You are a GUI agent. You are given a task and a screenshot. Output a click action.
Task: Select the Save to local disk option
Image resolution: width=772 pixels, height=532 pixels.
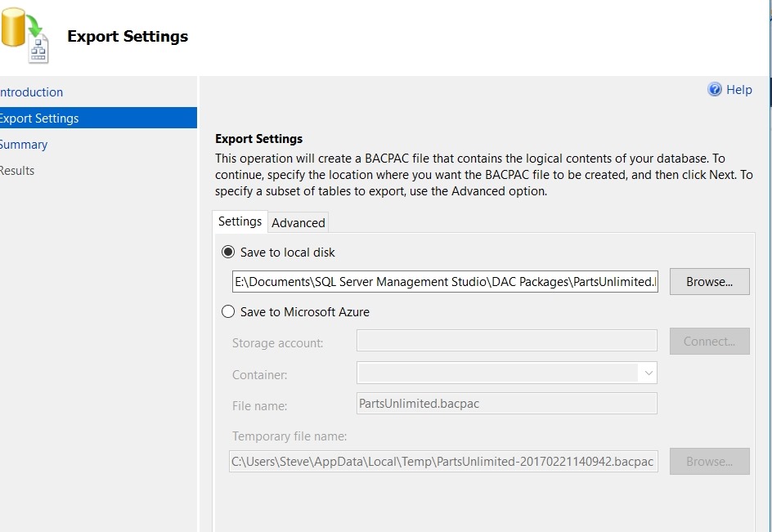[229, 253]
